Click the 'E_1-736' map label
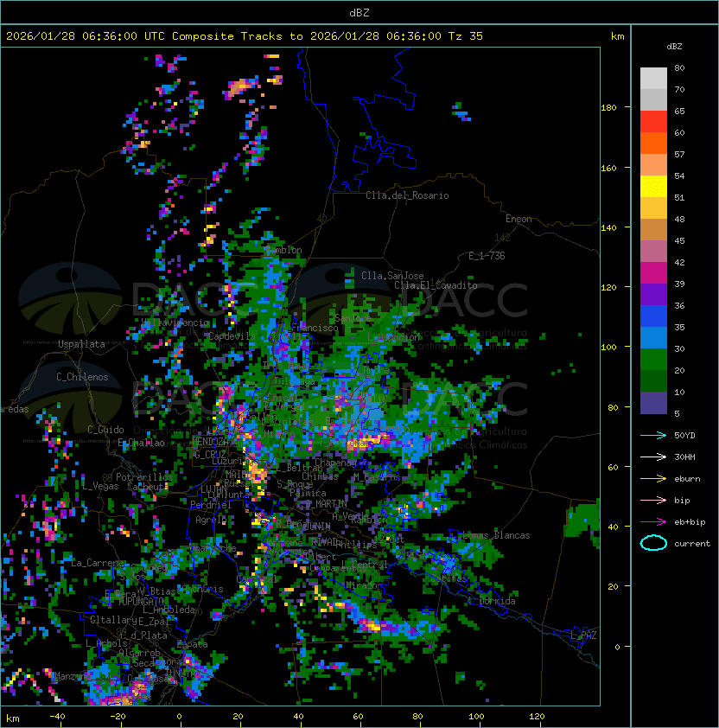This screenshot has height=728, width=719. pyautogui.click(x=487, y=256)
